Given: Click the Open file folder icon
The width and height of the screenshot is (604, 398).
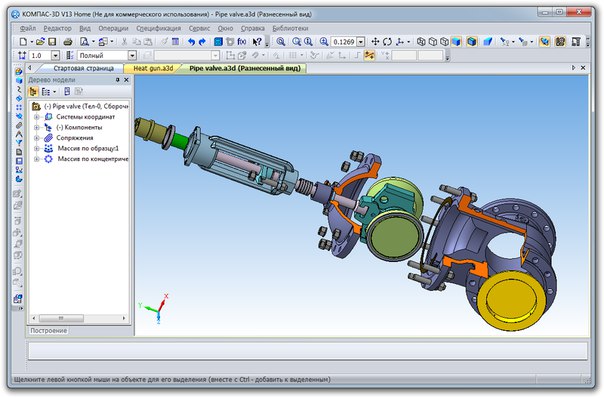Looking at the screenshot, I should pyautogui.click(x=40, y=42).
